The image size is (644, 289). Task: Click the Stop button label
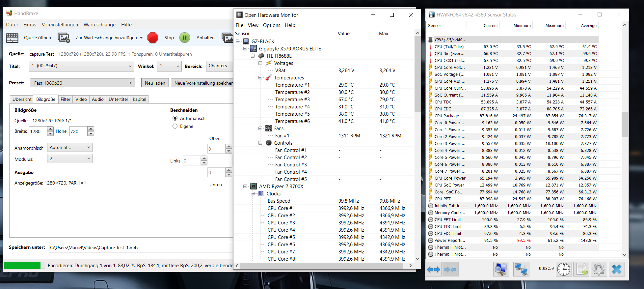(169, 38)
